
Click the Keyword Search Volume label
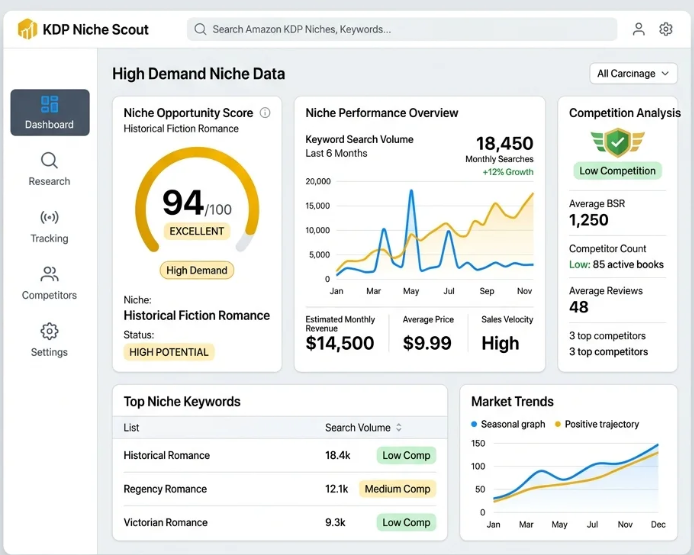[359, 139]
